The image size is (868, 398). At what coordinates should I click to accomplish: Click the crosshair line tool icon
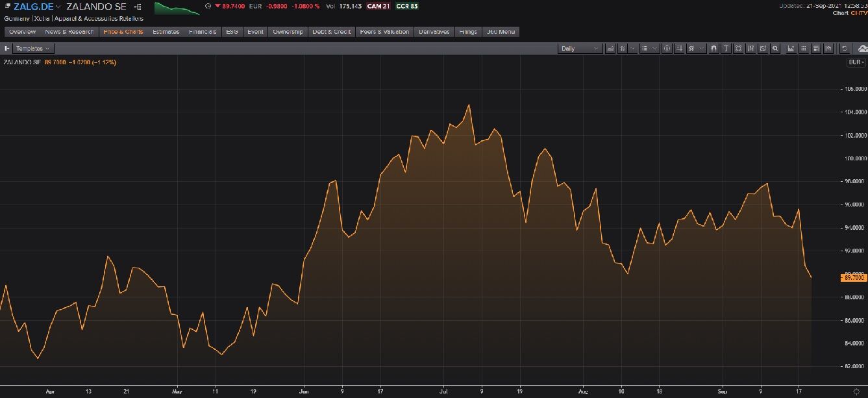[x=680, y=49]
